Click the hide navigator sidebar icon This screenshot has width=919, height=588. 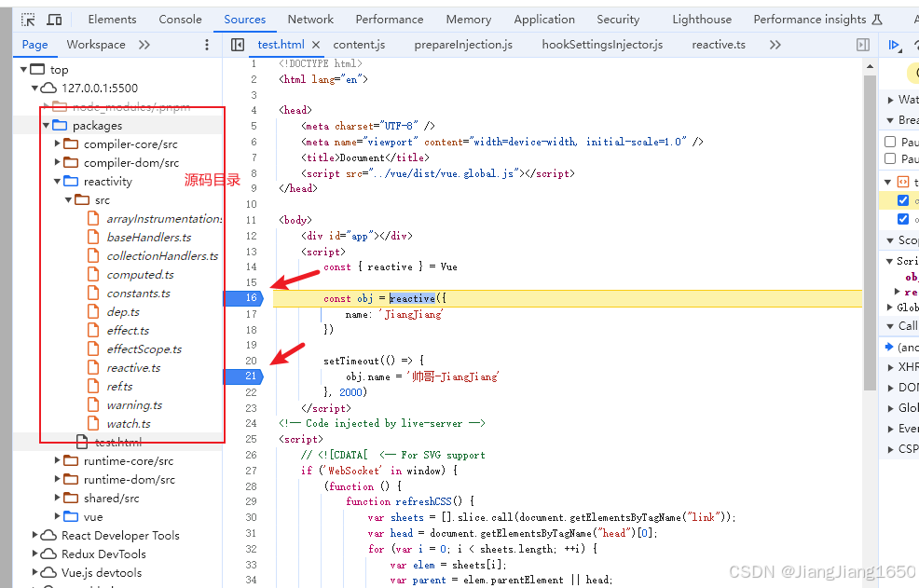pos(238,45)
